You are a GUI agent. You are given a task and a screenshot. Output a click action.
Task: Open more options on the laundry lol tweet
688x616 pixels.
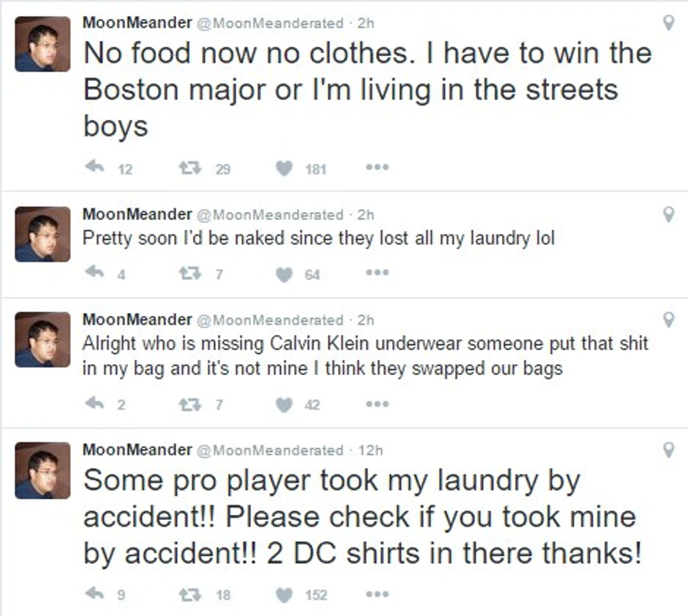tap(377, 272)
